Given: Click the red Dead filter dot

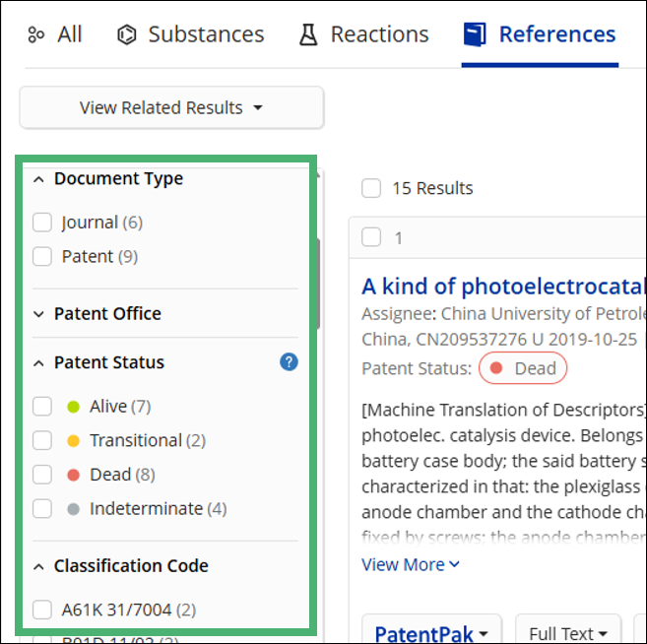Looking at the screenshot, I should (74, 475).
